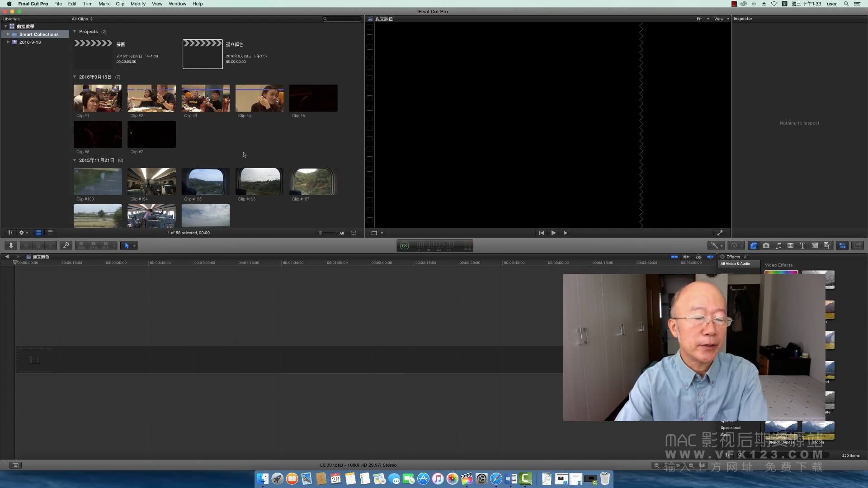This screenshot has height=488, width=868.
Task: Toggle video skimming in timeline
Action: (x=674, y=257)
